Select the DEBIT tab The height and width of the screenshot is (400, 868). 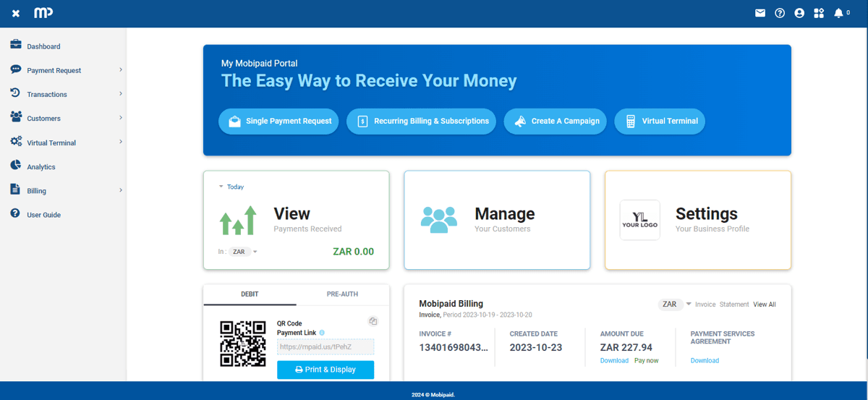click(250, 294)
